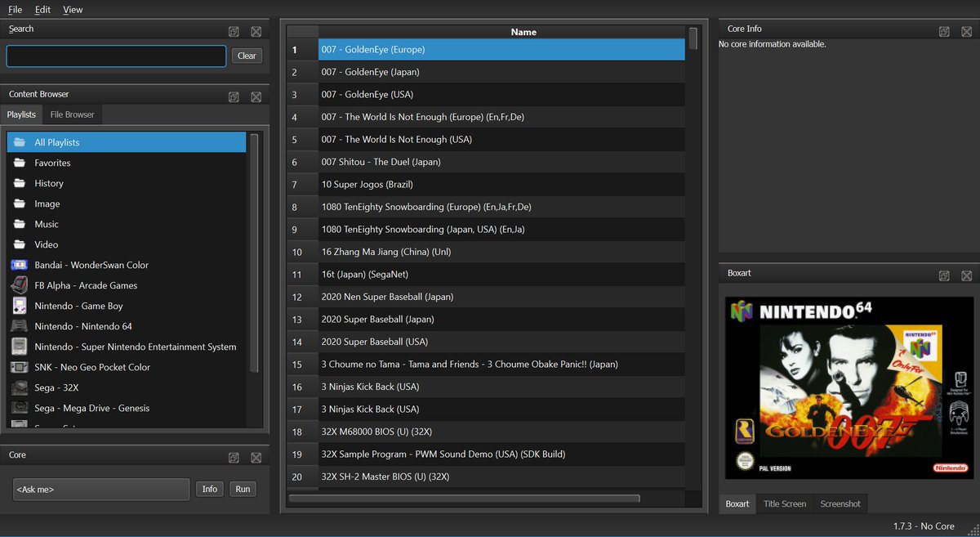
Task: Undock the Core panel
Action: click(x=234, y=458)
